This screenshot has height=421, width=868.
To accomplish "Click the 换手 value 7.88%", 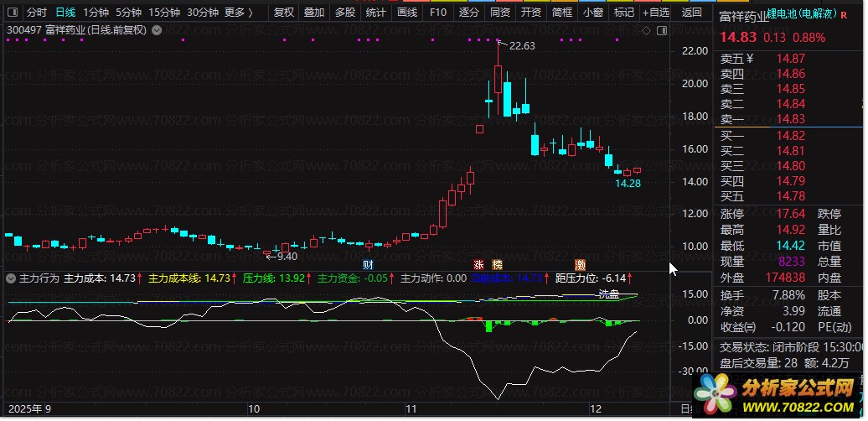I will 789,295.
